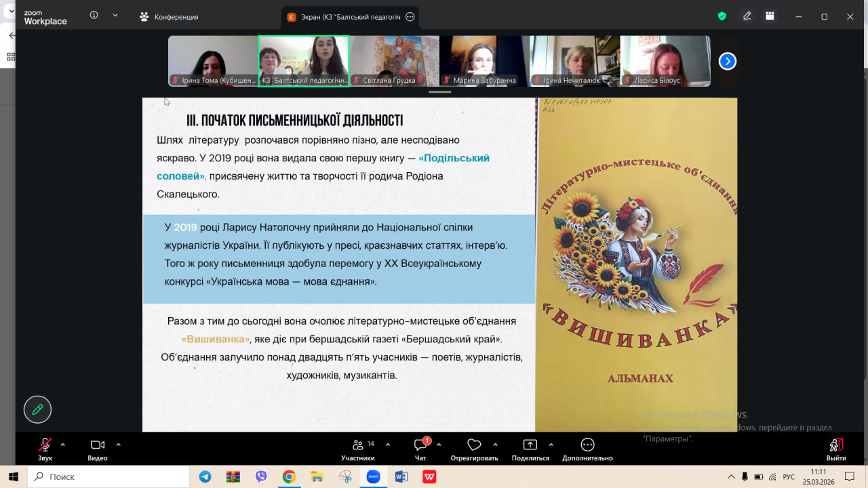Open the Participants panel (Участники)
This screenshot has width=868, height=488.
click(x=357, y=448)
